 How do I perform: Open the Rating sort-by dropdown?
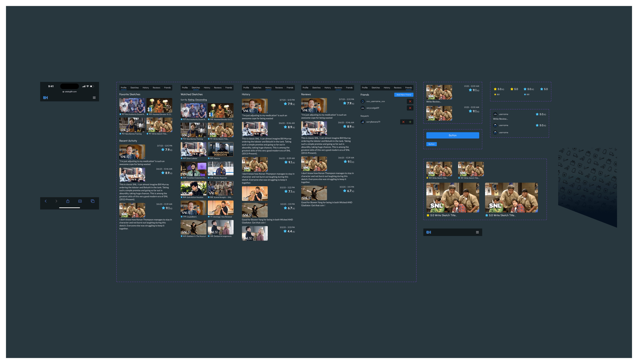191,100
